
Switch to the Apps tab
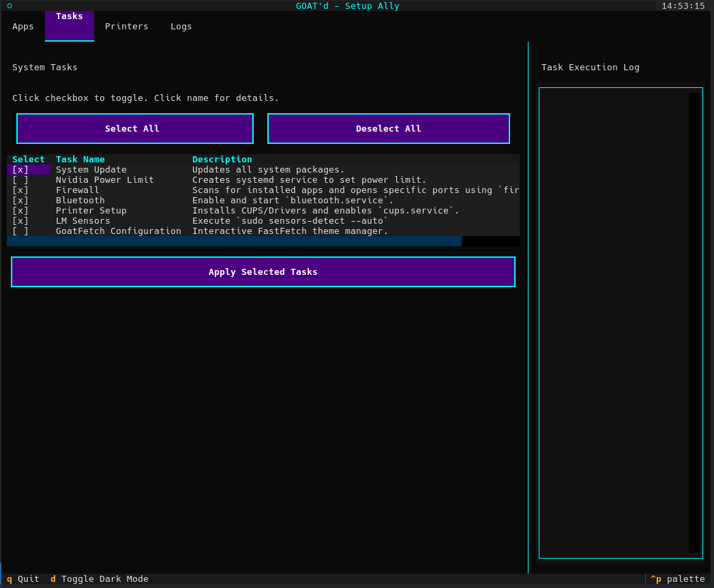pyautogui.click(x=23, y=26)
